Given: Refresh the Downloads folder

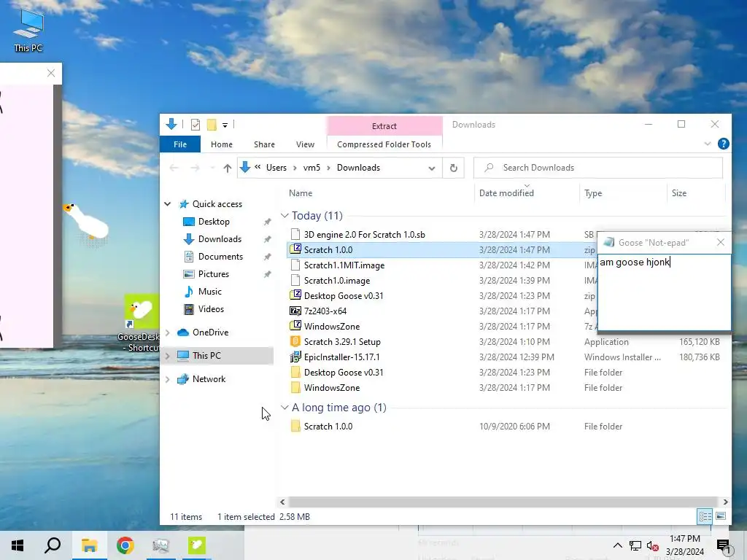Looking at the screenshot, I should point(454,168).
